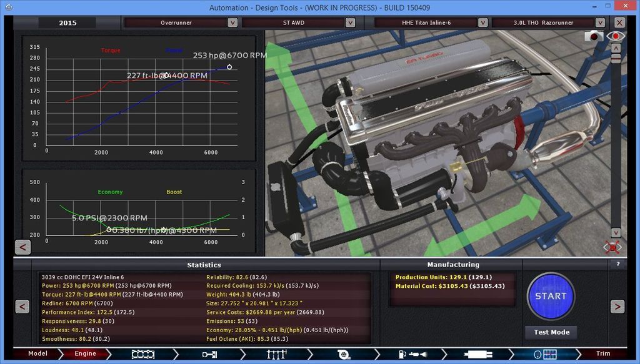This screenshot has height=364, width=640.
Task: Switch to the Model tab
Action: [37, 354]
